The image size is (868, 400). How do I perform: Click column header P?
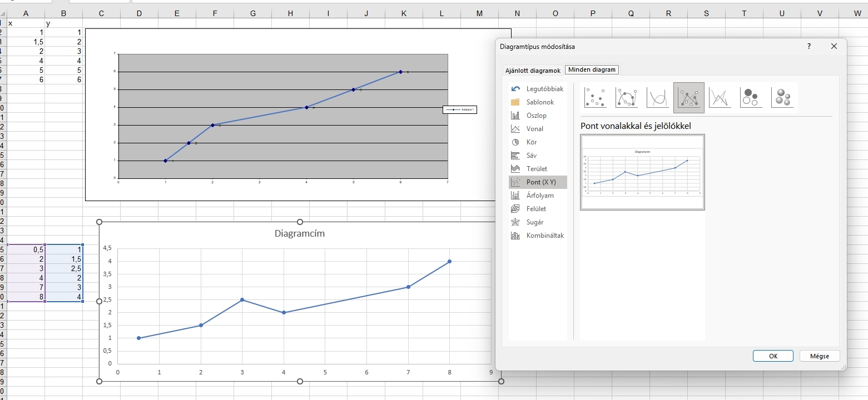coord(593,14)
